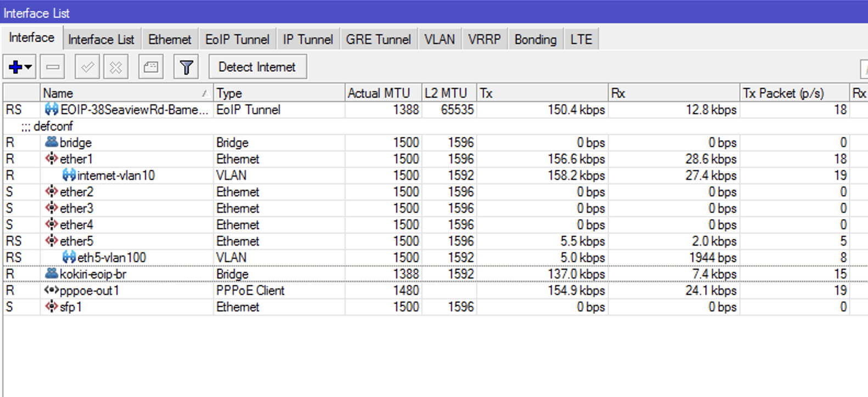
Task: Switch to the Interface tab
Action: [31, 38]
